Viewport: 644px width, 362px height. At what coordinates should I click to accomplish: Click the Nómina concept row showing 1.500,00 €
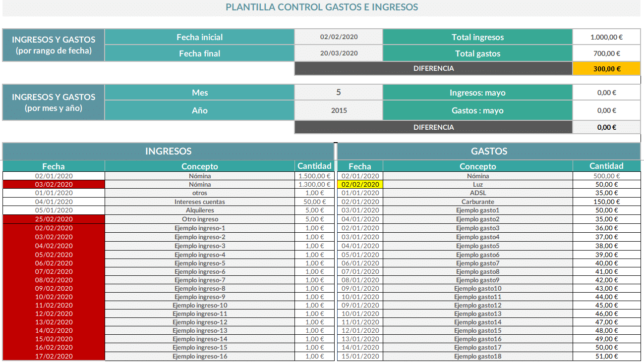(200, 175)
